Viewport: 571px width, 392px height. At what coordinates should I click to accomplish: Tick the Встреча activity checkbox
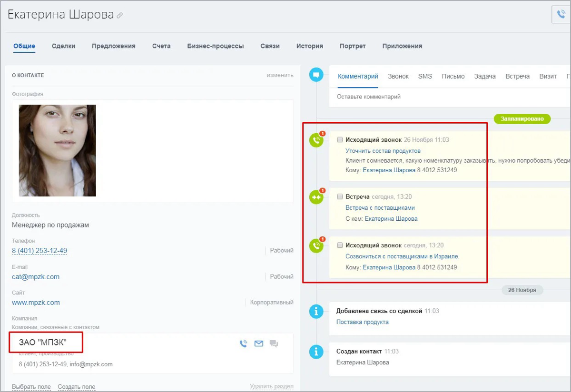coord(340,196)
